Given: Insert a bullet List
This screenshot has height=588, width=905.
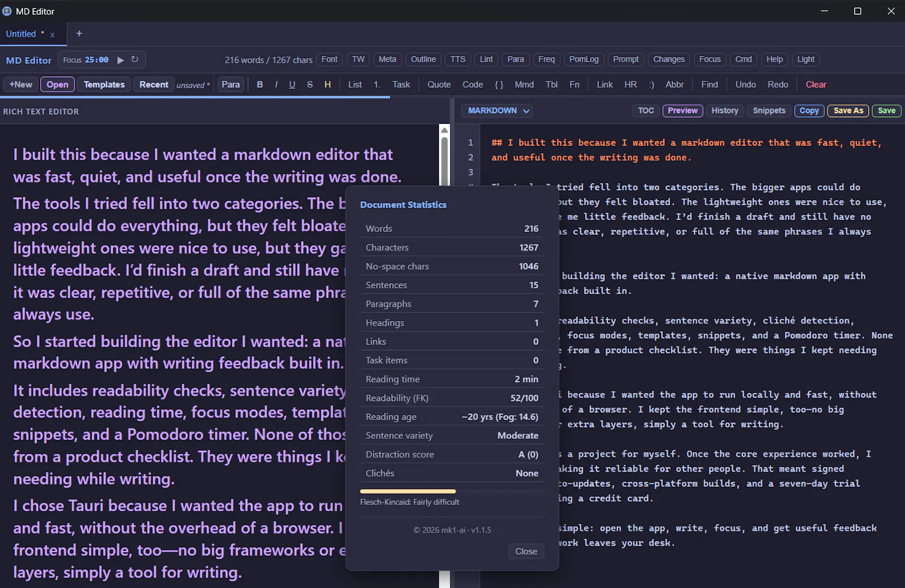Looking at the screenshot, I should click(x=355, y=84).
